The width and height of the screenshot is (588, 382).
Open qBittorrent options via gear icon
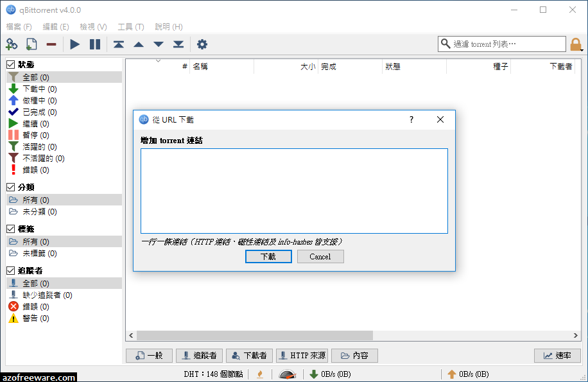tap(202, 44)
